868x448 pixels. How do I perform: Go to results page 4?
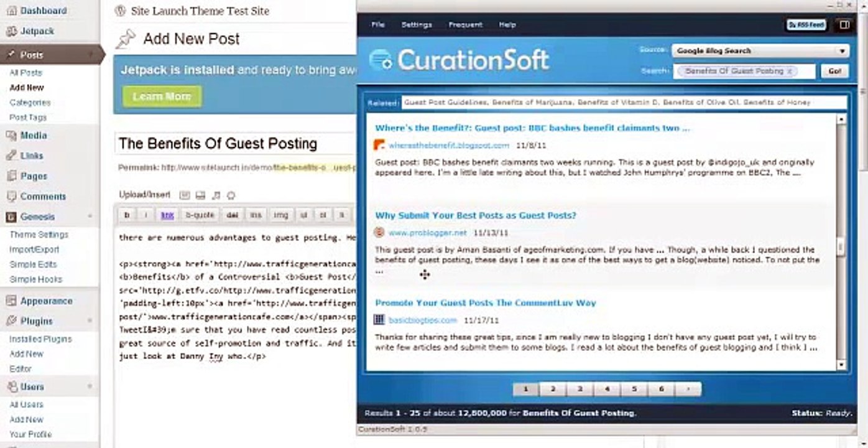click(607, 390)
